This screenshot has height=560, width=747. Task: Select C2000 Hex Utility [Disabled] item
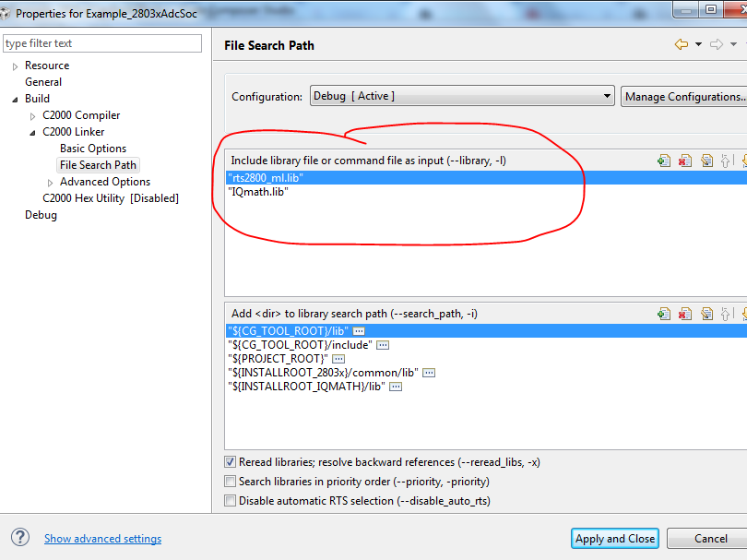pyautogui.click(x=111, y=198)
